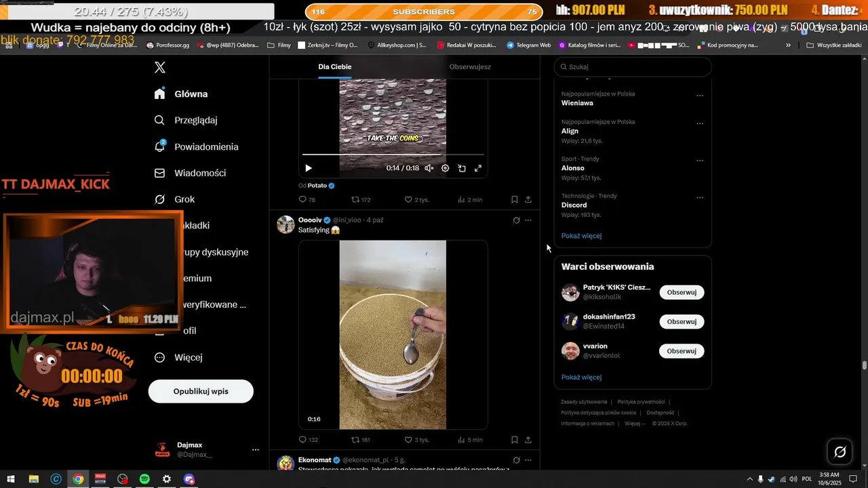Screen dimensions: 868x488
Task: Open File Explorer from taskbar
Action: (x=33, y=479)
